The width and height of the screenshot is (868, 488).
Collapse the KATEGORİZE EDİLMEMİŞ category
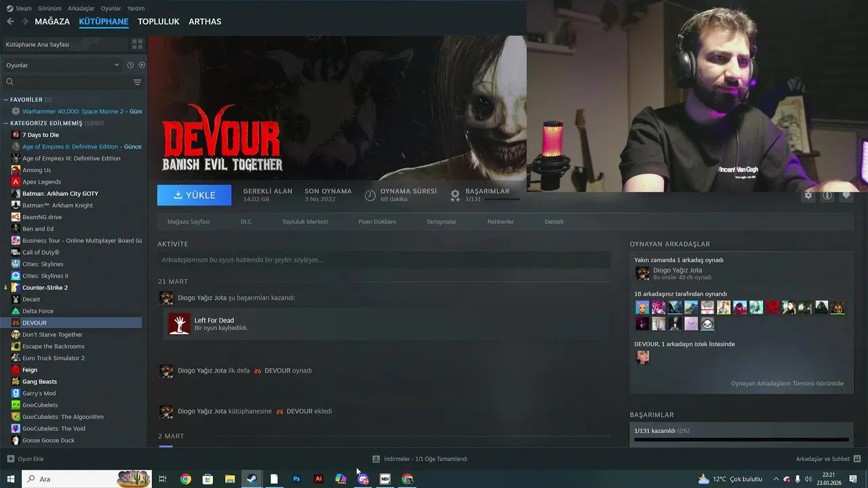click(6, 123)
